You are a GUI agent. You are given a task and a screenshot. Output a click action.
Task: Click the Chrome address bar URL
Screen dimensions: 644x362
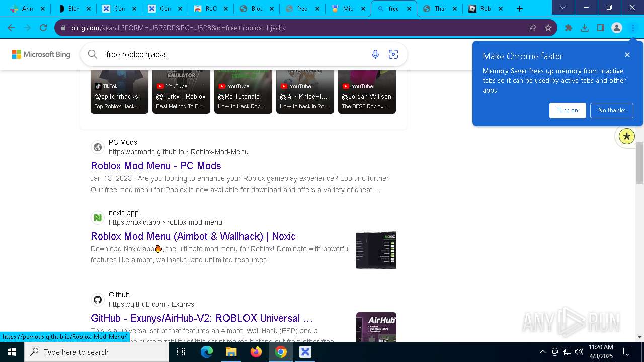(x=178, y=28)
